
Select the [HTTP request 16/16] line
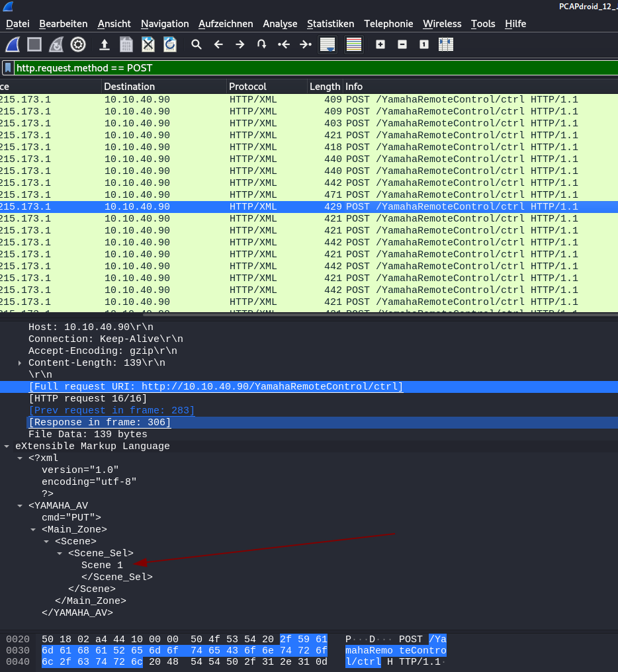click(87, 399)
